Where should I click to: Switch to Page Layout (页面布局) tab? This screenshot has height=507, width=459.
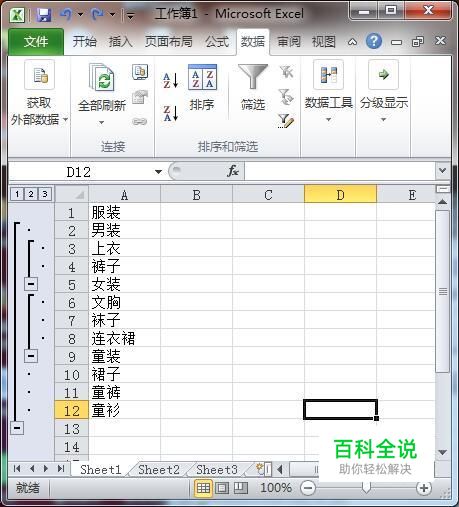point(169,42)
